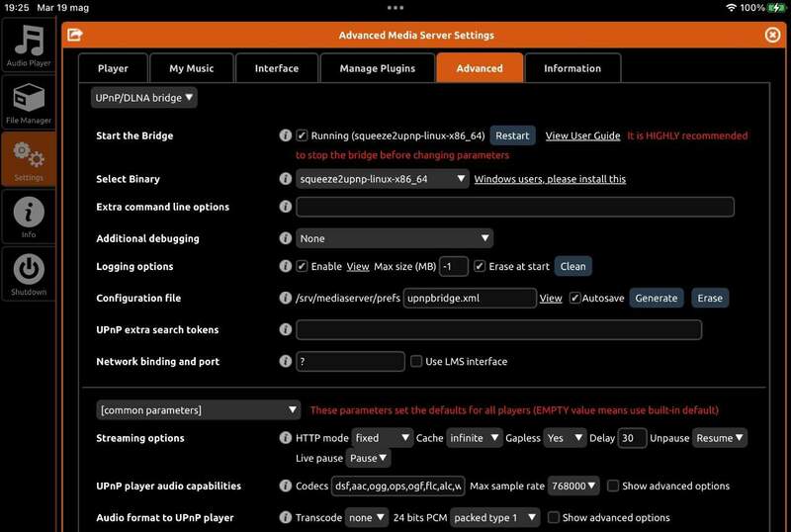
Task: Enable Use LMS interface checkbox
Action: 416,361
